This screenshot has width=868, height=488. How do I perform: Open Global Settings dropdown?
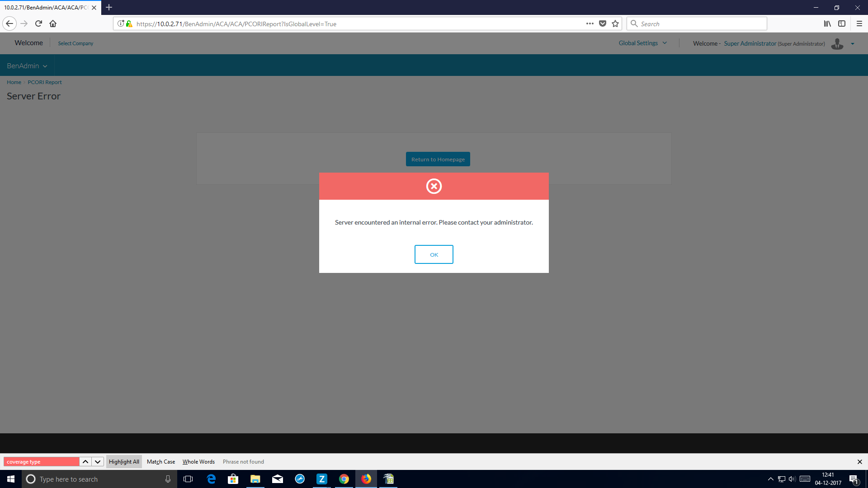click(x=642, y=43)
